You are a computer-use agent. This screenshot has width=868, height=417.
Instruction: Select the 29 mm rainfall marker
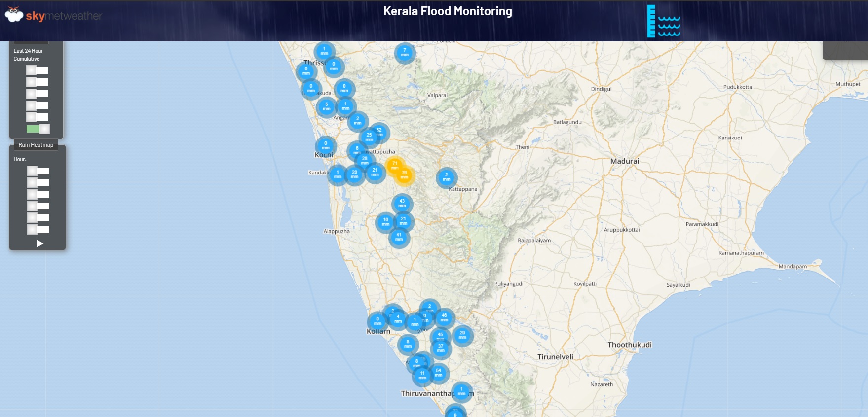tap(462, 335)
